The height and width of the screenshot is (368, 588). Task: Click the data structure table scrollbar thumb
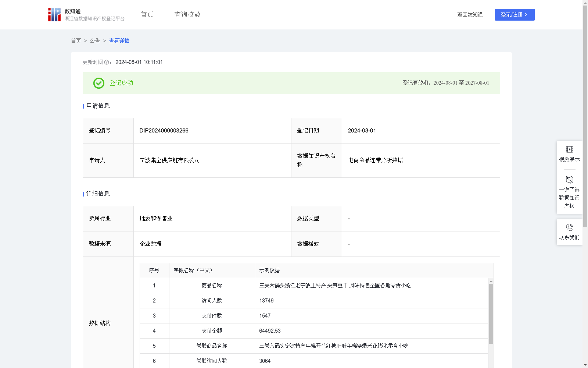(x=491, y=314)
